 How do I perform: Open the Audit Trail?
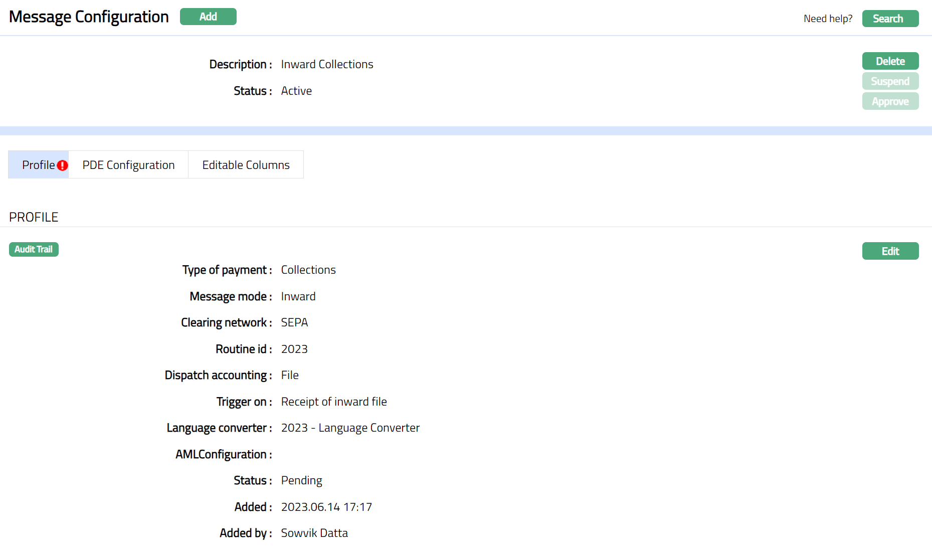click(34, 249)
